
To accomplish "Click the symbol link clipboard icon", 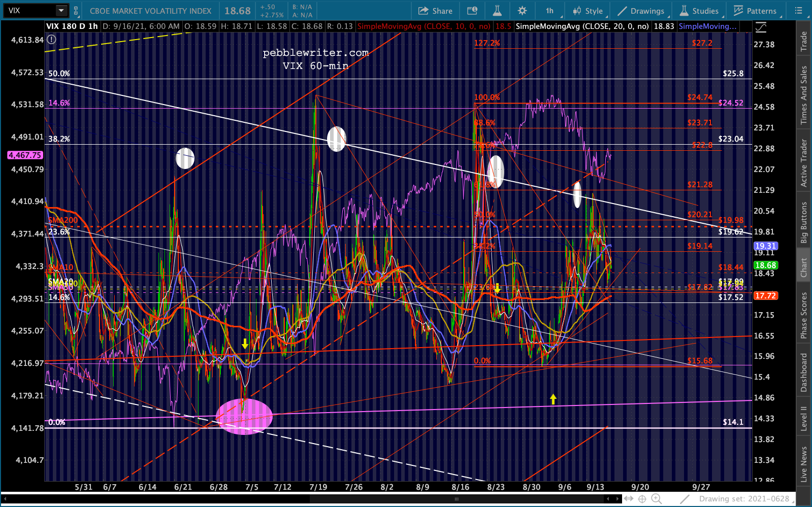I will coord(76,11).
